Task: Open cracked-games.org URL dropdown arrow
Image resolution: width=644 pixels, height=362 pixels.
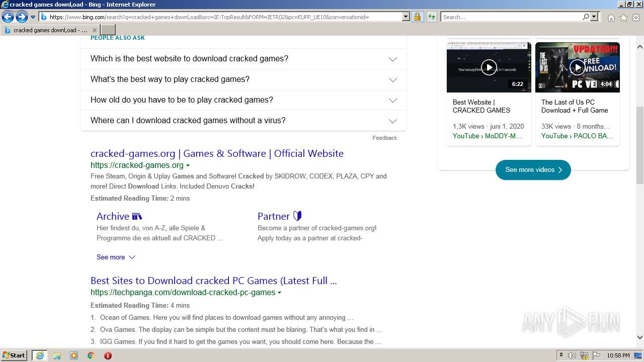Action: coord(188,165)
